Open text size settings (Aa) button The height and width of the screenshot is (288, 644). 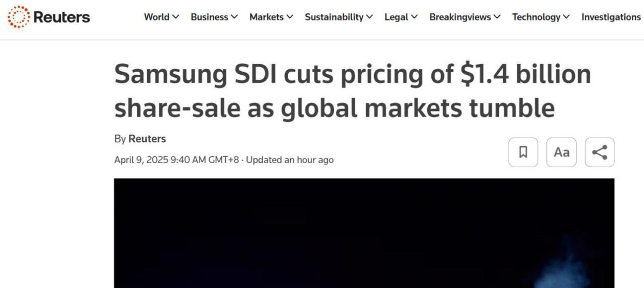tap(561, 152)
